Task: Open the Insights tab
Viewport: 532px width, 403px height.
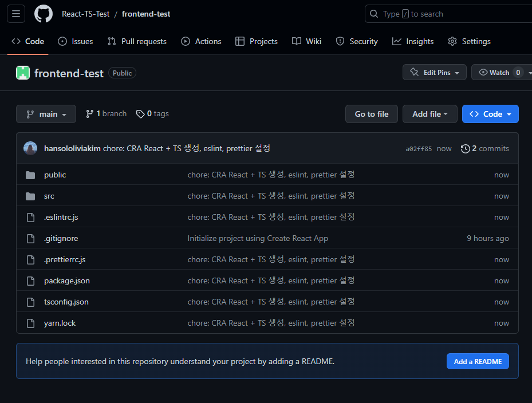Action: [413, 41]
